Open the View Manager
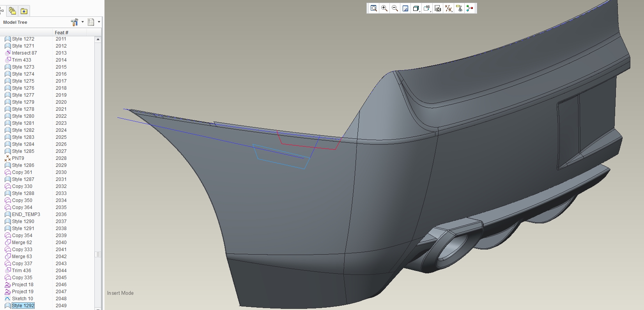Viewport: 644px width, 310px height. [438, 8]
